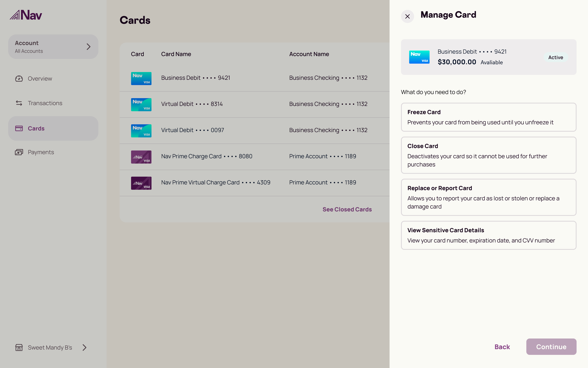The height and width of the screenshot is (368, 588).
Task: Select the Freeze Card option
Action: 488,117
